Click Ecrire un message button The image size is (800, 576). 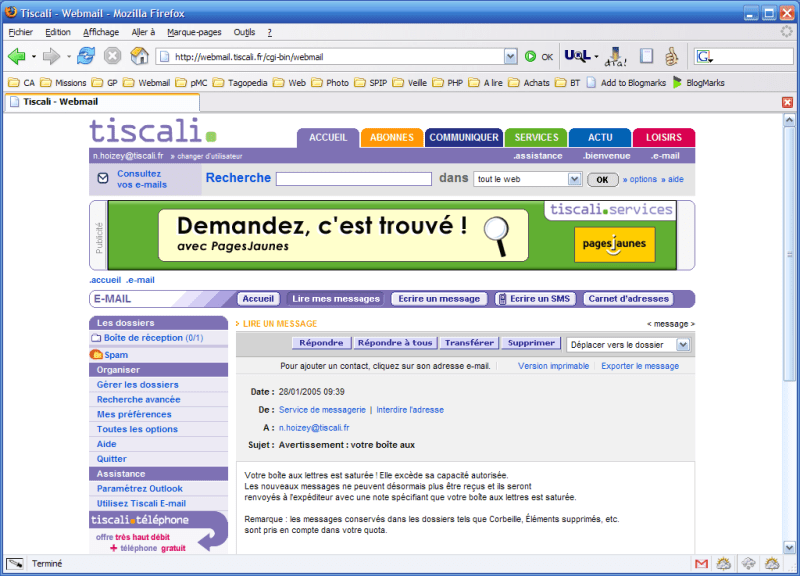[x=439, y=299]
